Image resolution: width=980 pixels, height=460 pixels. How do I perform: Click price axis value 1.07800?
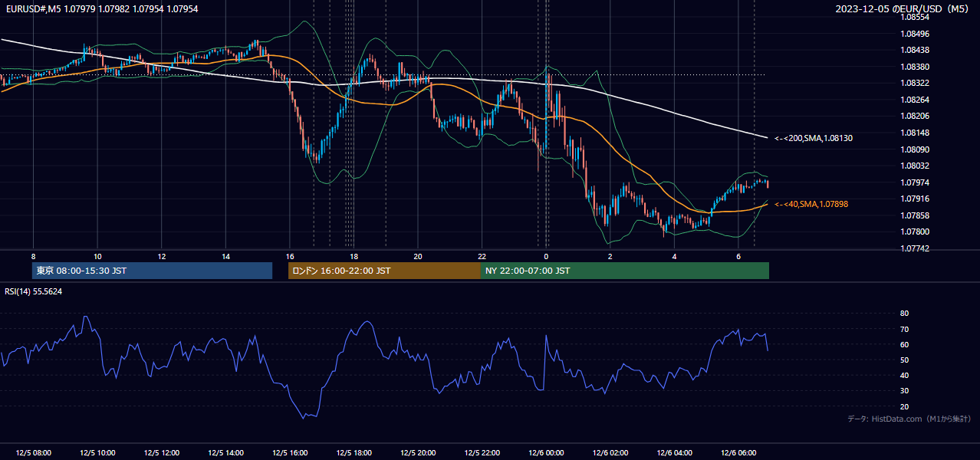(915, 232)
